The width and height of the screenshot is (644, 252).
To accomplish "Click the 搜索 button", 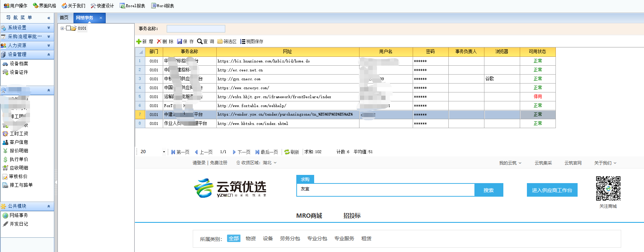I will click(x=489, y=190).
